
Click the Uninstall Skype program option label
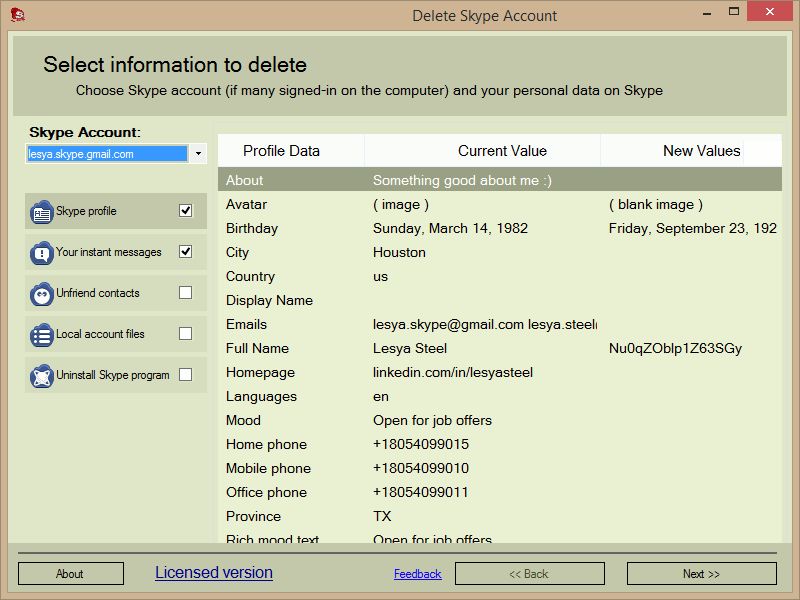pos(113,375)
